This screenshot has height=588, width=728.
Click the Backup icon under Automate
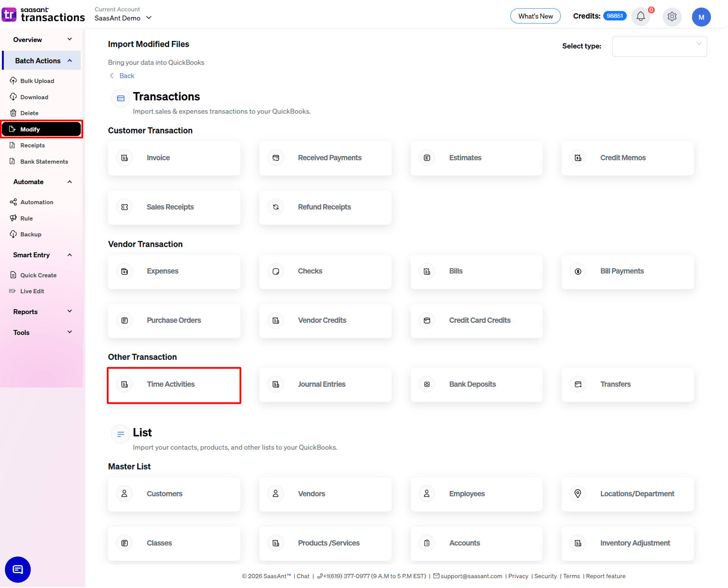(13, 234)
